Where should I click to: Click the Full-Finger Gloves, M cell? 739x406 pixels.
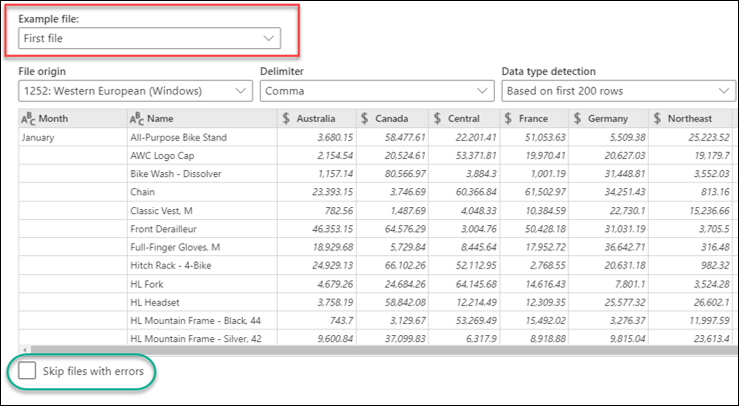coord(202,247)
